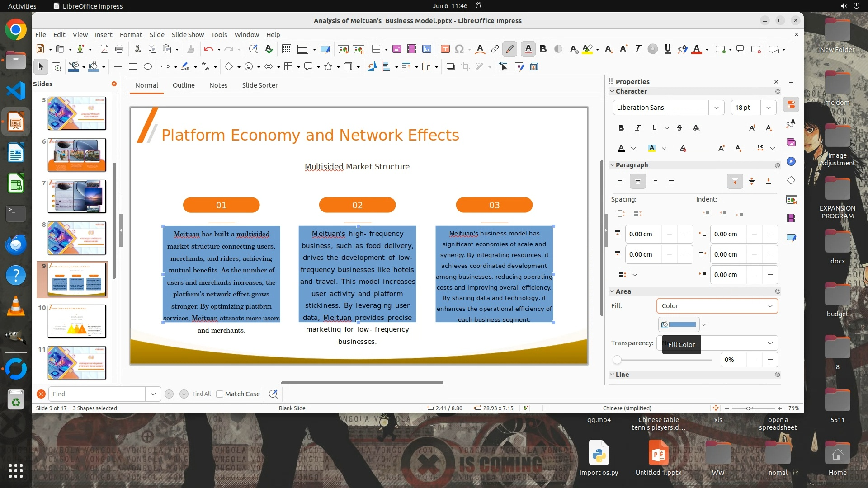Toggle Bold in Character panel

click(x=621, y=128)
